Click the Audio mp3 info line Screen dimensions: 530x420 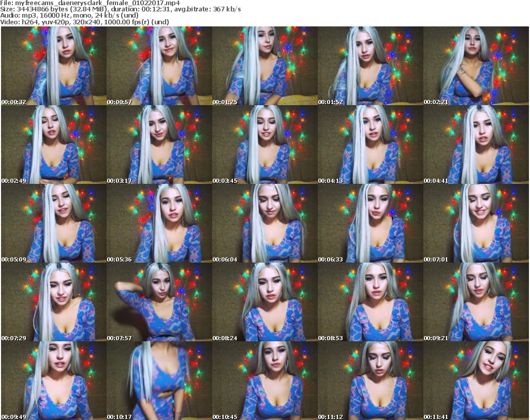click(69, 16)
